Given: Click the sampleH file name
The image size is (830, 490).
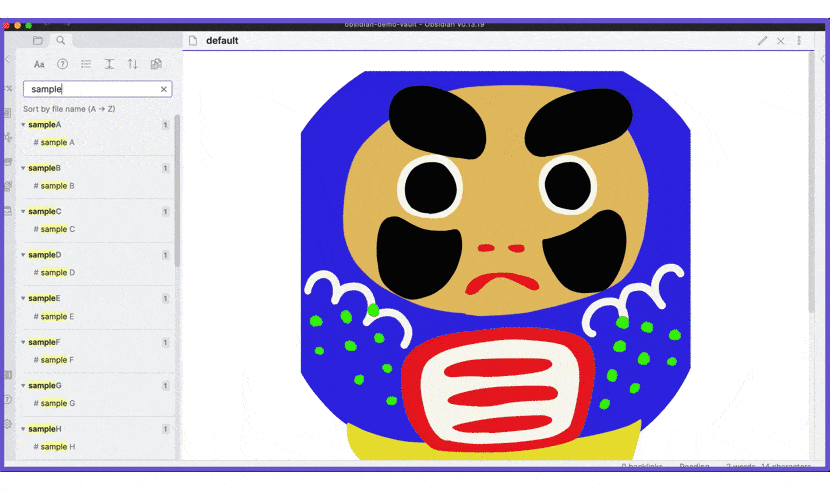Looking at the screenshot, I should [x=45, y=429].
